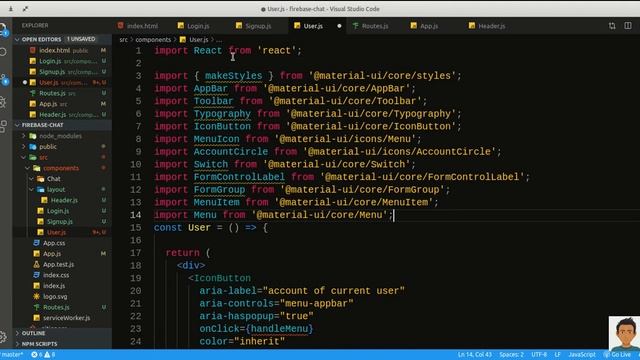Collapse the FIREBASE-CHAT section

click(42, 125)
